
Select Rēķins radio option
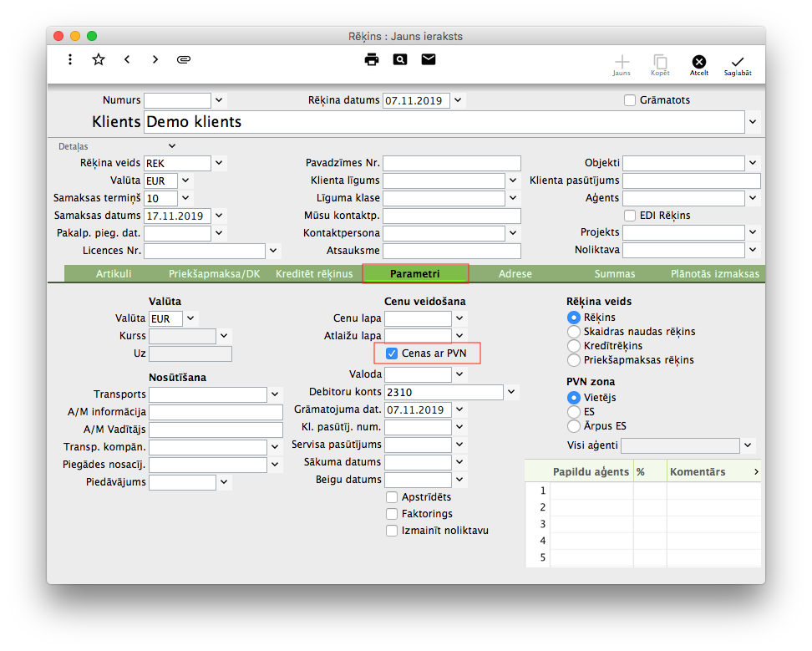click(x=574, y=317)
